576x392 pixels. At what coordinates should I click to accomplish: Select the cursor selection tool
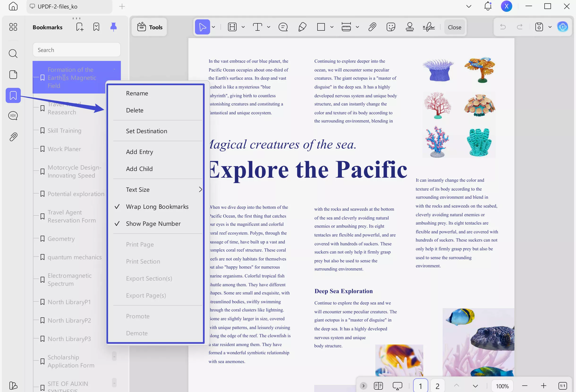click(x=202, y=27)
